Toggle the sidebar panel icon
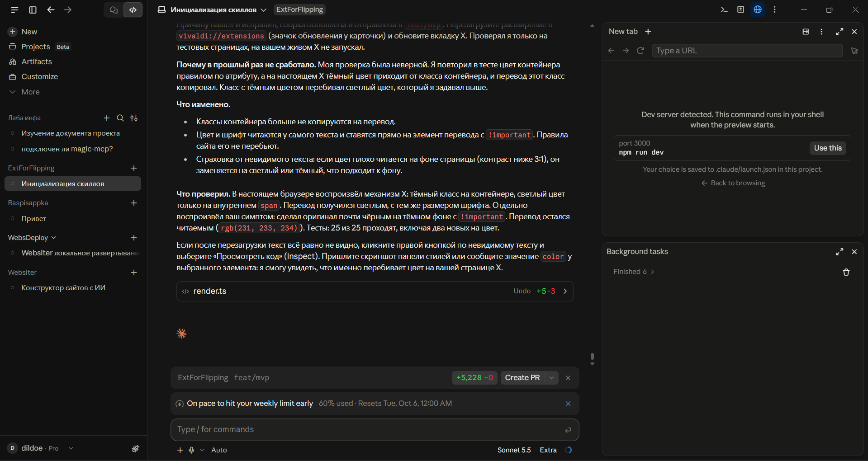Viewport: 868px width, 461px height. pyautogui.click(x=33, y=9)
